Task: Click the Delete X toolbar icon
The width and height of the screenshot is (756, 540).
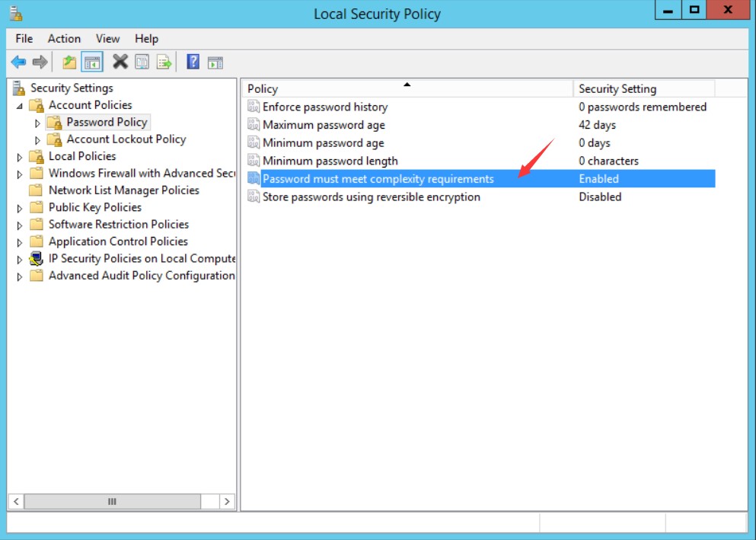Action: click(x=120, y=62)
